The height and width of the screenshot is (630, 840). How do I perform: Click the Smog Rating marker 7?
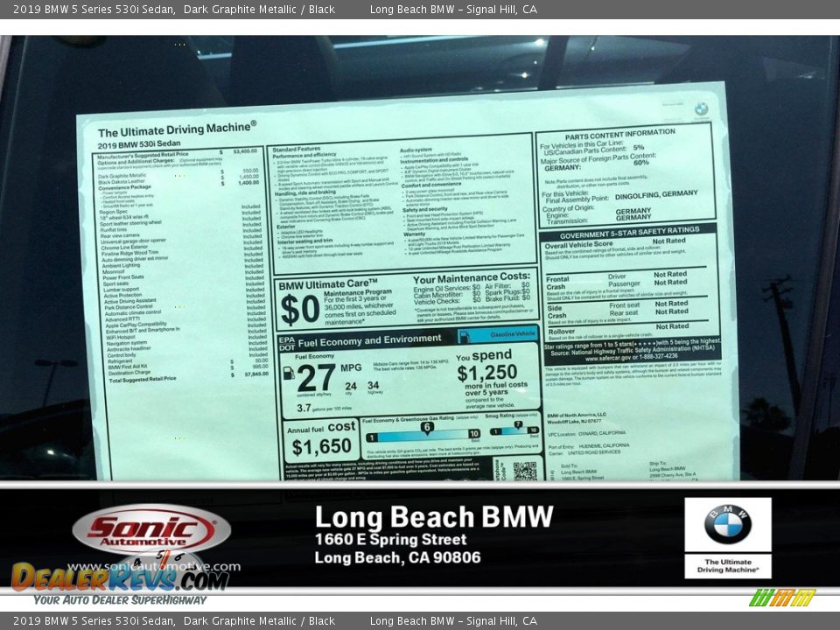pos(517,425)
